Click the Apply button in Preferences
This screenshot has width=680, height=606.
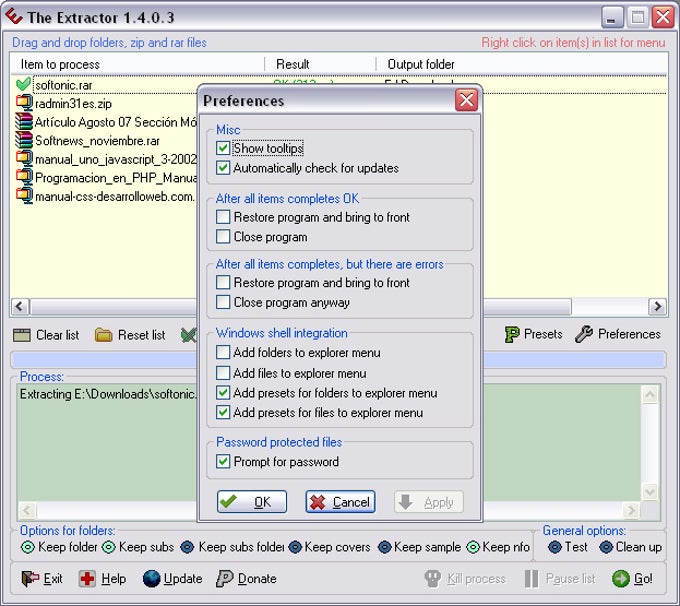click(429, 502)
